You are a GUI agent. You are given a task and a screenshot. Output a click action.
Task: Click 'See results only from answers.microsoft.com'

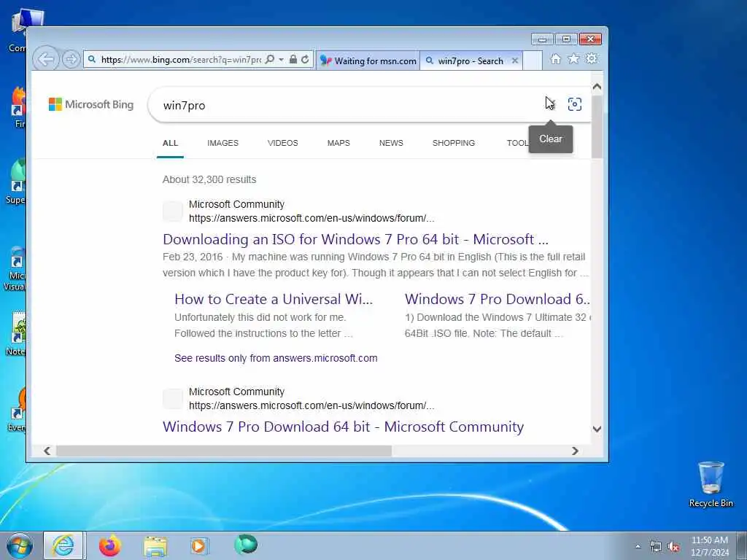click(x=276, y=358)
